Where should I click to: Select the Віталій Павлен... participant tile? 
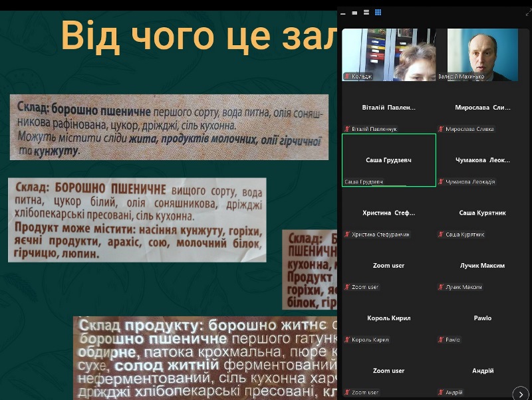[389, 108]
